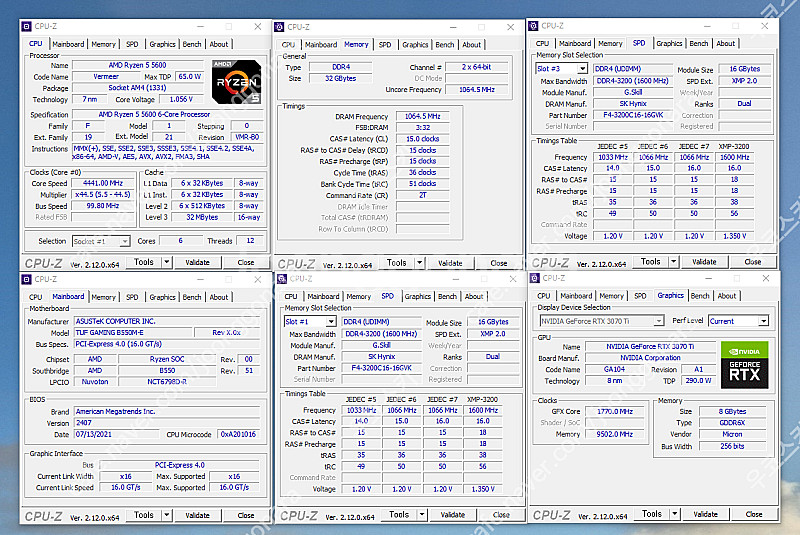800x535 pixels.
Task: Click the 1770.0 MHz GFX Core value
Action: coord(615,411)
